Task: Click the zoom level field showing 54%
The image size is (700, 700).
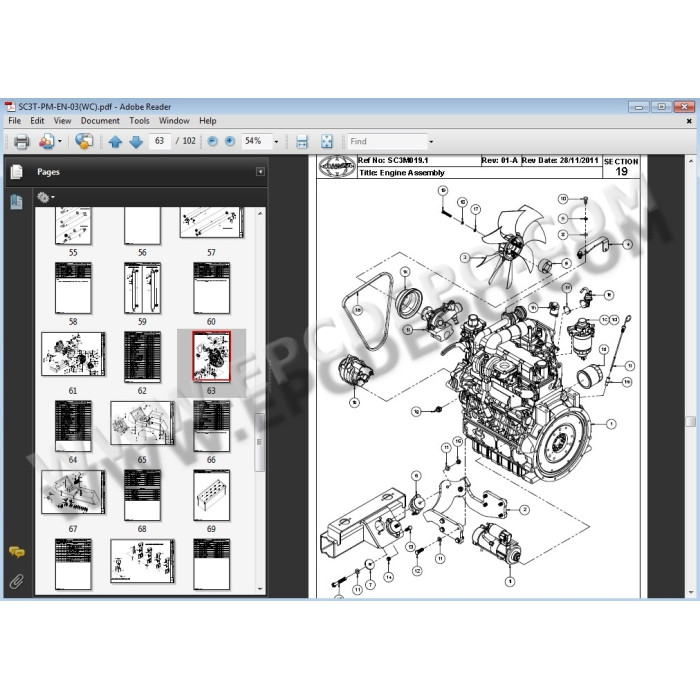Action: click(x=257, y=141)
